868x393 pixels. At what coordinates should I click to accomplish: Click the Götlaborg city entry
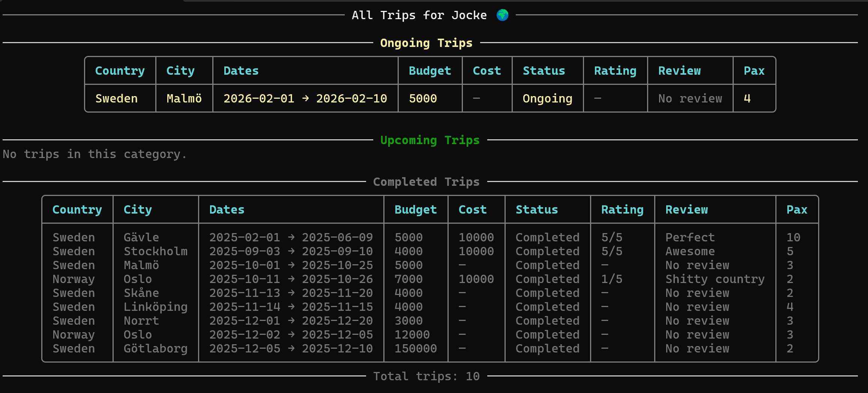(x=155, y=348)
